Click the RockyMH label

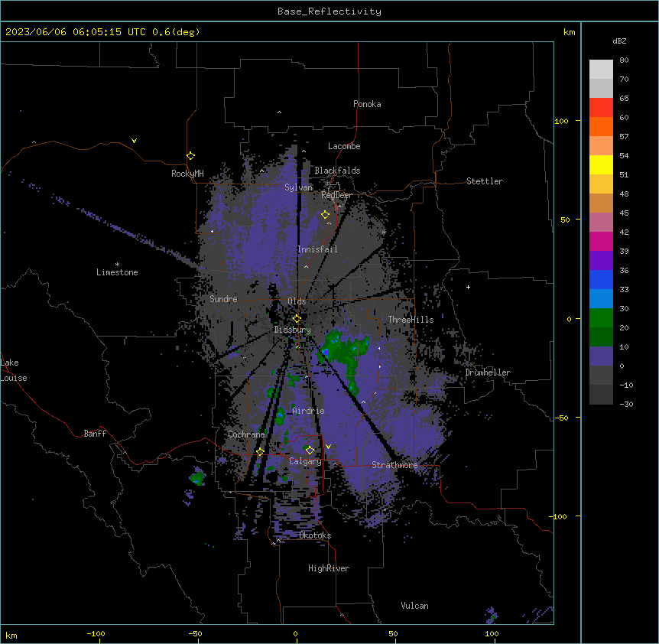point(187,174)
